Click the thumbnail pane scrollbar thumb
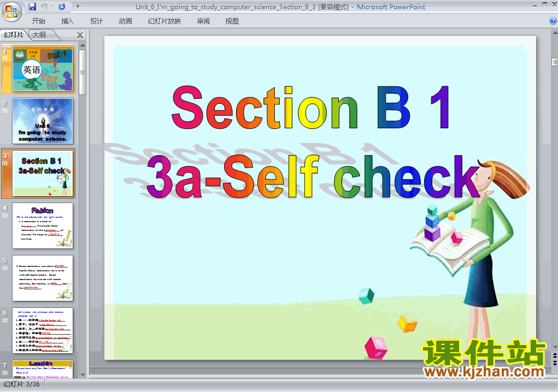Viewport: 558px width, 392px height. 83,72
